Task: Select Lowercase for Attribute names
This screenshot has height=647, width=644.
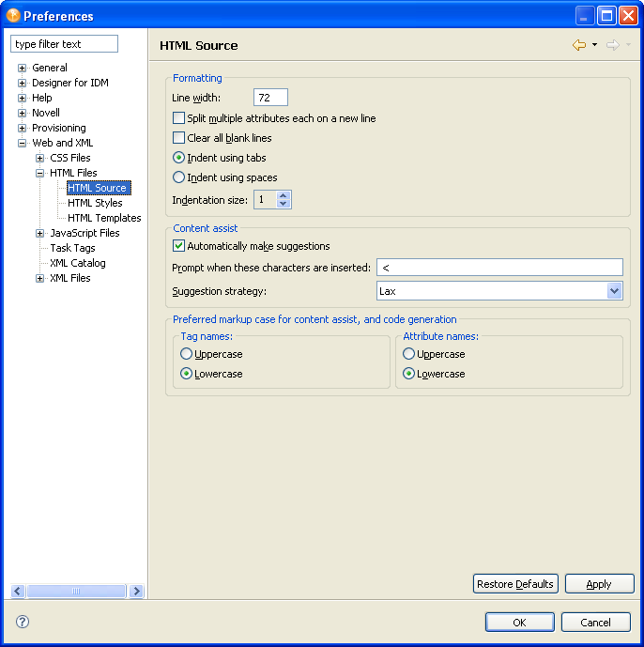Action: point(409,374)
